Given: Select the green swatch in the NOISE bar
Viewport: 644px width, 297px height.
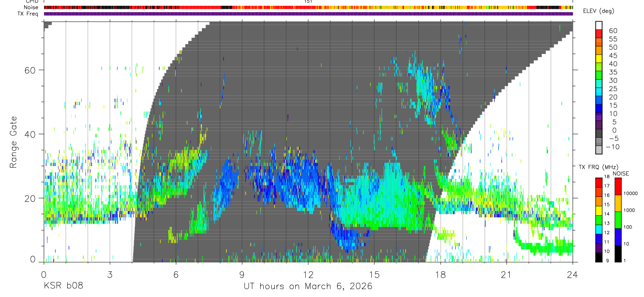Looking at the screenshot, I should tap(619, 219).
